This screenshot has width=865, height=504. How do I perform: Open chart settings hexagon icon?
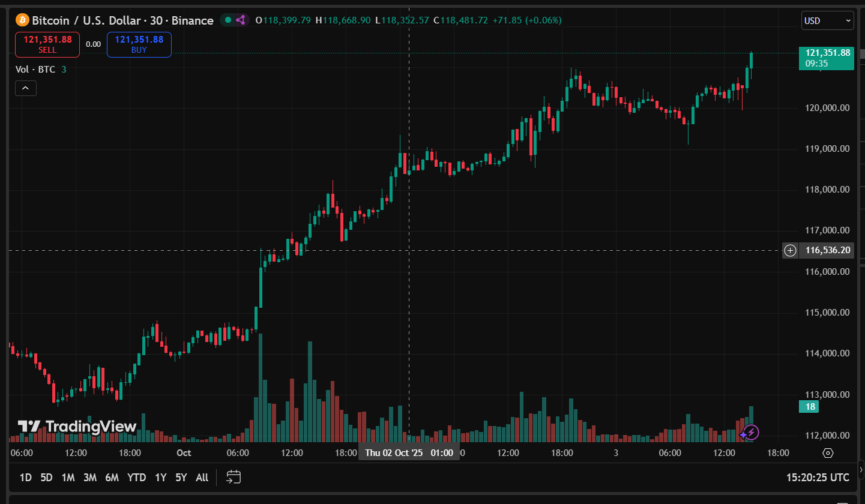(x=828, y=453)
